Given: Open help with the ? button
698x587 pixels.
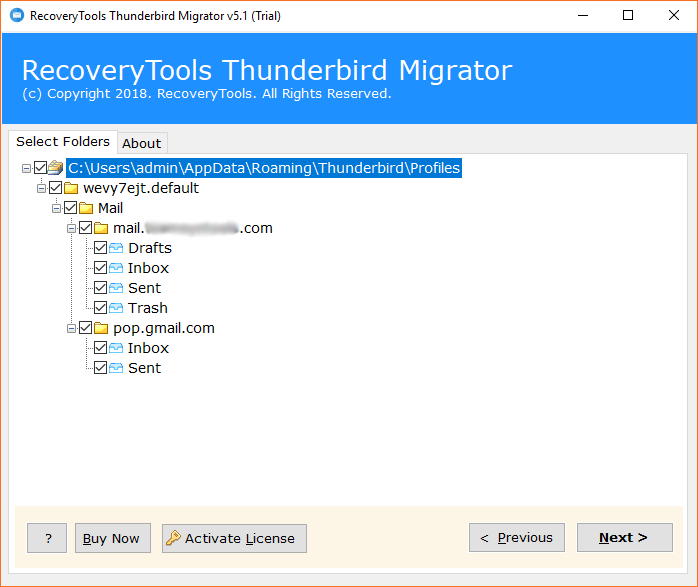Looking at the screenshot, I should click(47, 538).
